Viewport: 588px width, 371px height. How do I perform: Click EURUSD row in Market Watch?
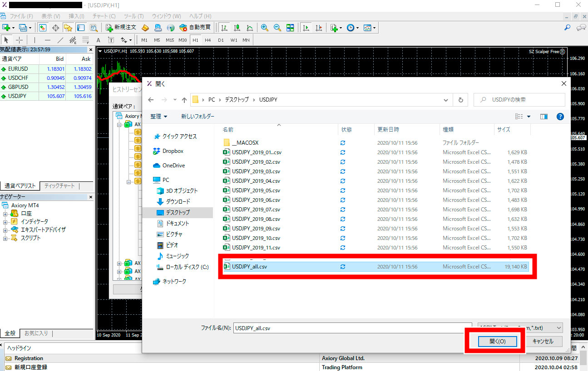pyautogui.click(x=47, y=69)
